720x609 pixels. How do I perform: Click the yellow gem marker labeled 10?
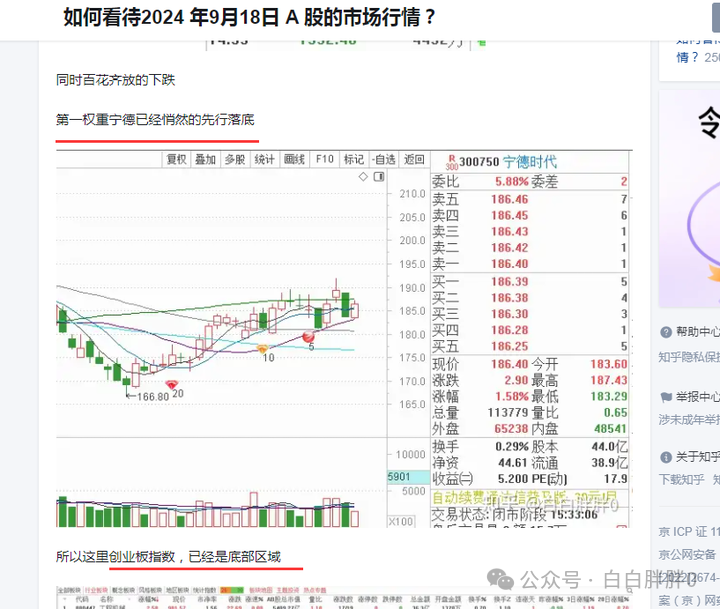(x=262, y=350)
